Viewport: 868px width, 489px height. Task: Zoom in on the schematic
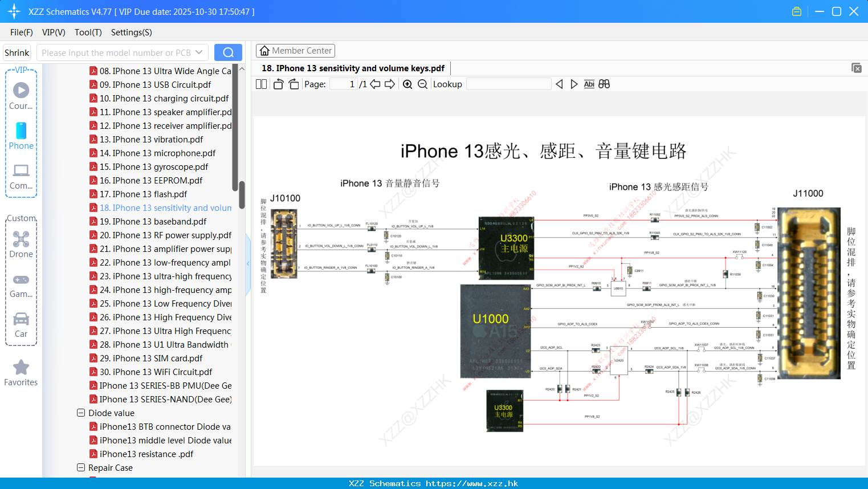pyautogui.click(x=407, y=84)
